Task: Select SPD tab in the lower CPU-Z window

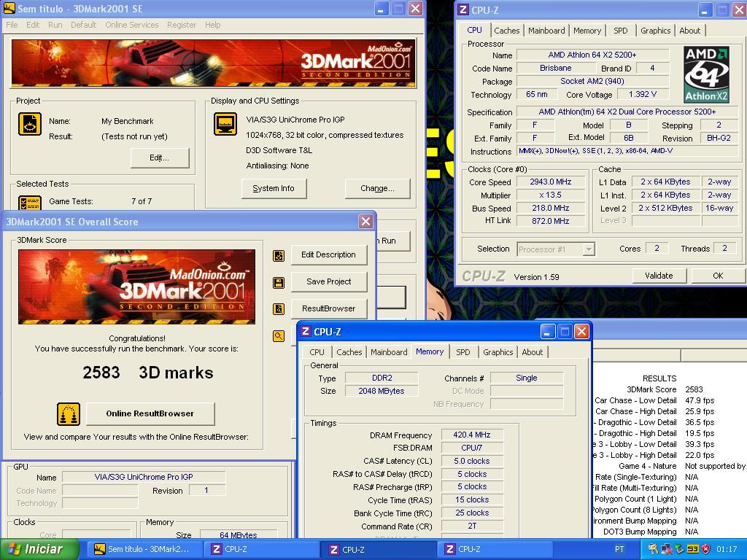Action: tap(463, 352)
